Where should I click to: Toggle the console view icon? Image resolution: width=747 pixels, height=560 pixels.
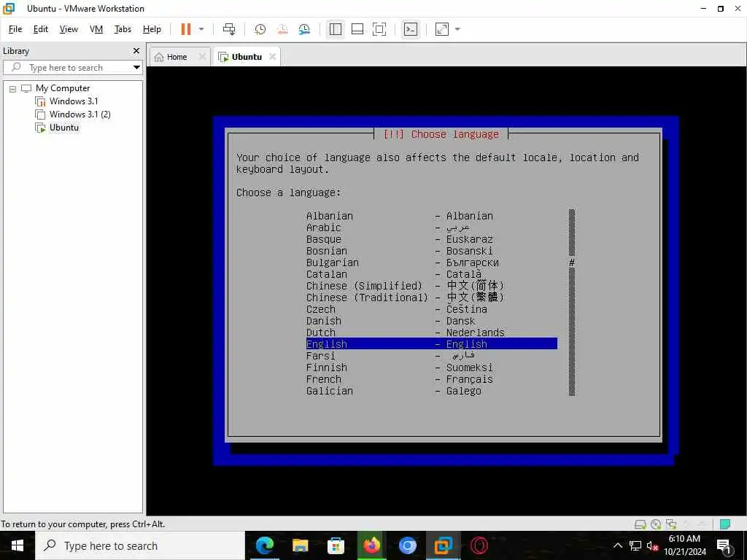tap(411, 29)
